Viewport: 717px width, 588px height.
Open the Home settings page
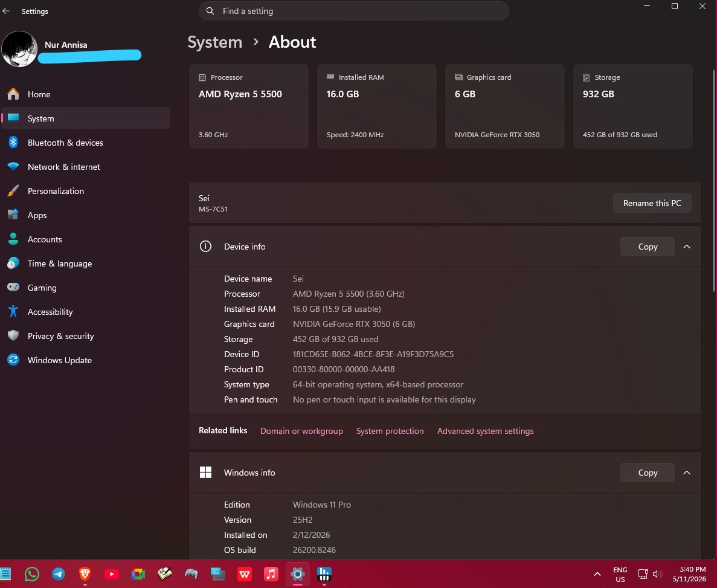[x=86, y=94]
